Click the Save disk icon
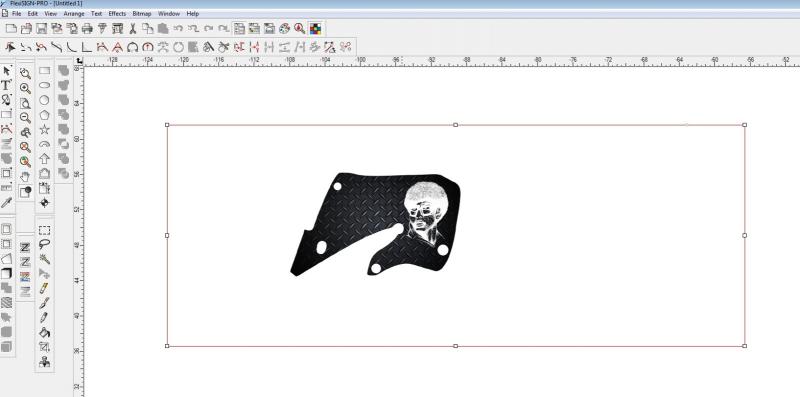The height and width of the screenshot is (397, 800). click(x=41, y=29)
